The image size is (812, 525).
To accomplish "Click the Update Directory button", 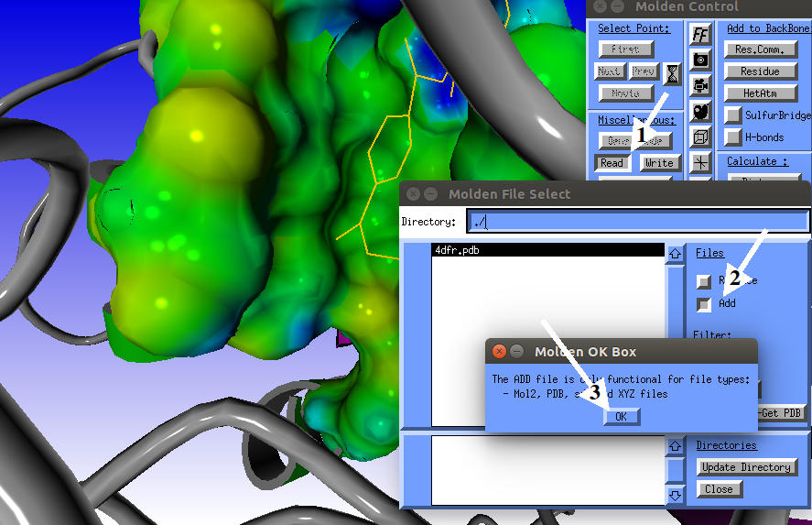I will click(744, 467).
